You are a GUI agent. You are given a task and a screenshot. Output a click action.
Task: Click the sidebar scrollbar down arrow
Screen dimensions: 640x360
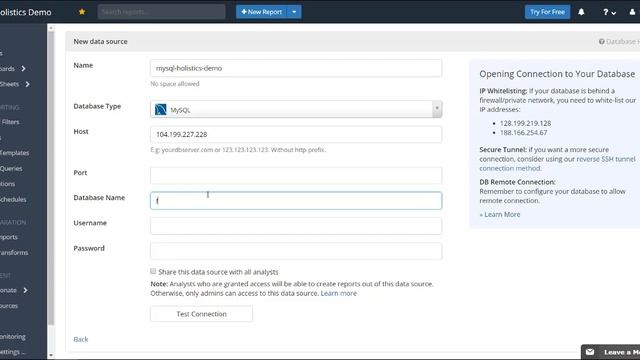pos(51,355)
